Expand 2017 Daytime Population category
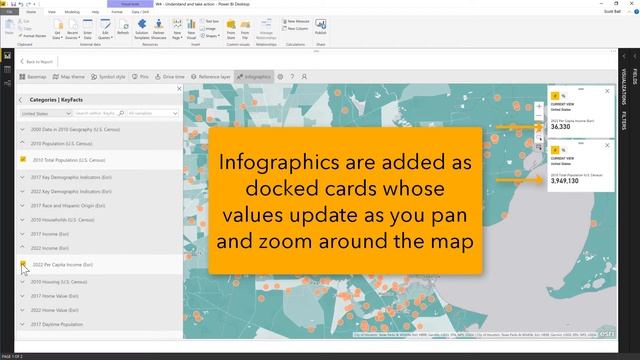Image resolution: width=640 pixels, height=360 pixels. (x=22, y=324)
